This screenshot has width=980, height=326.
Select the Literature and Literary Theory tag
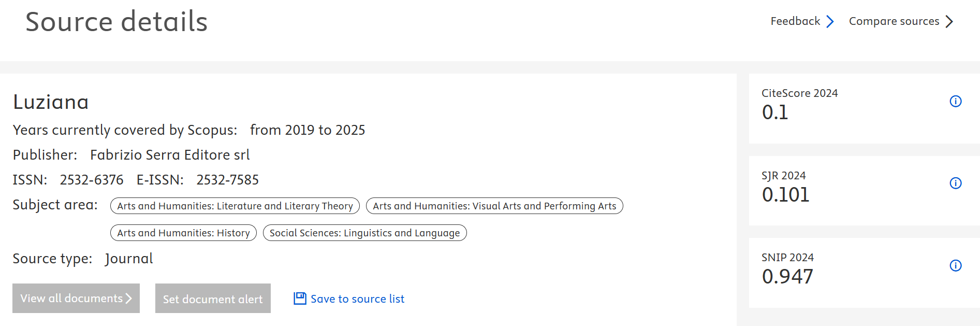(235, 206)
